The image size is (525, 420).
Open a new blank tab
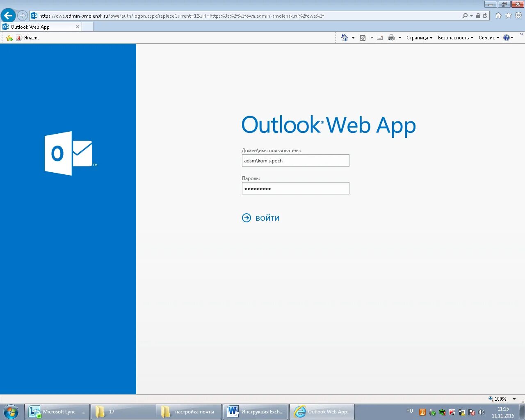88,27
